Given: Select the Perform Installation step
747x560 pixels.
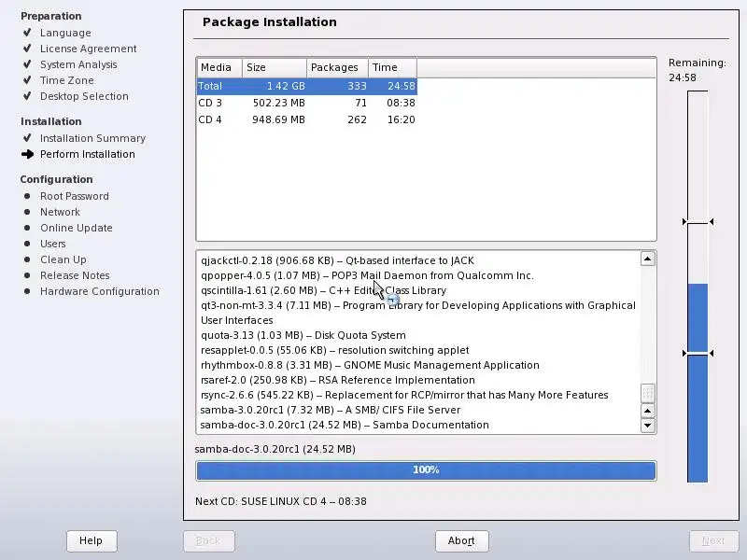Looking at the screenshot, I should coord(87,154).
